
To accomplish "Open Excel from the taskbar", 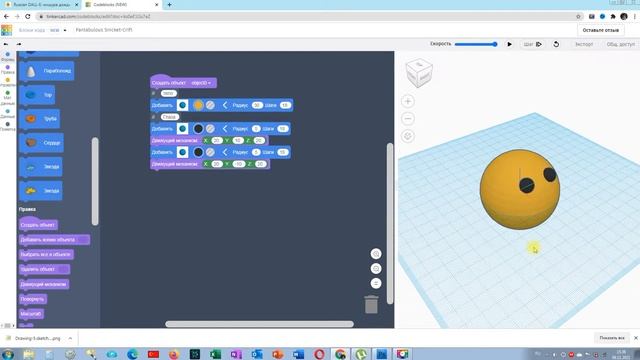I will click(x=215, y=354).
